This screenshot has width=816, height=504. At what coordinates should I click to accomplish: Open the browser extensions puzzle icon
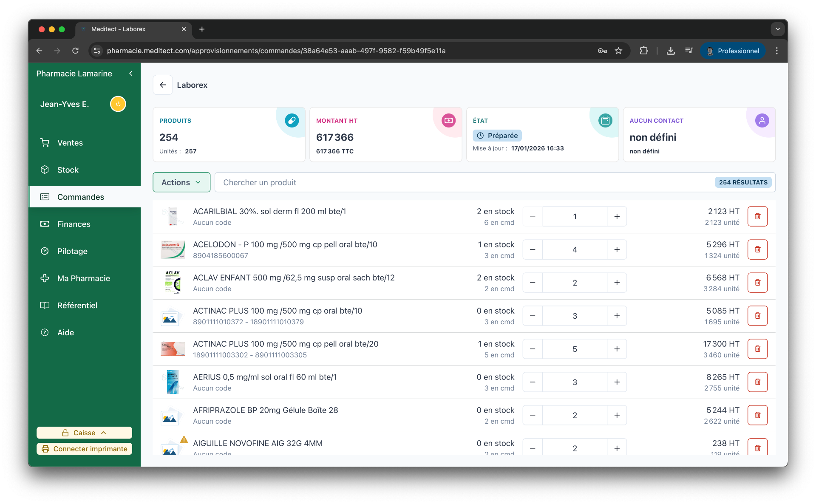pos(644,51)
